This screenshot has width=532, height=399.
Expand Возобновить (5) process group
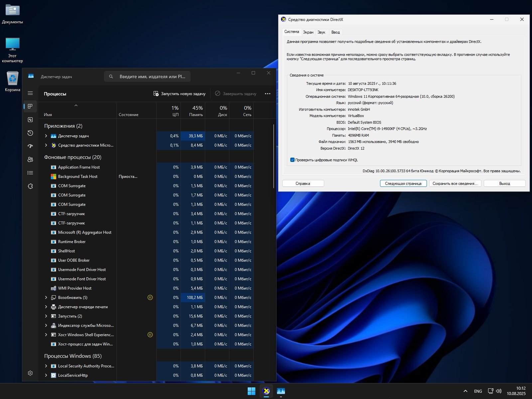tap(46, 298)
